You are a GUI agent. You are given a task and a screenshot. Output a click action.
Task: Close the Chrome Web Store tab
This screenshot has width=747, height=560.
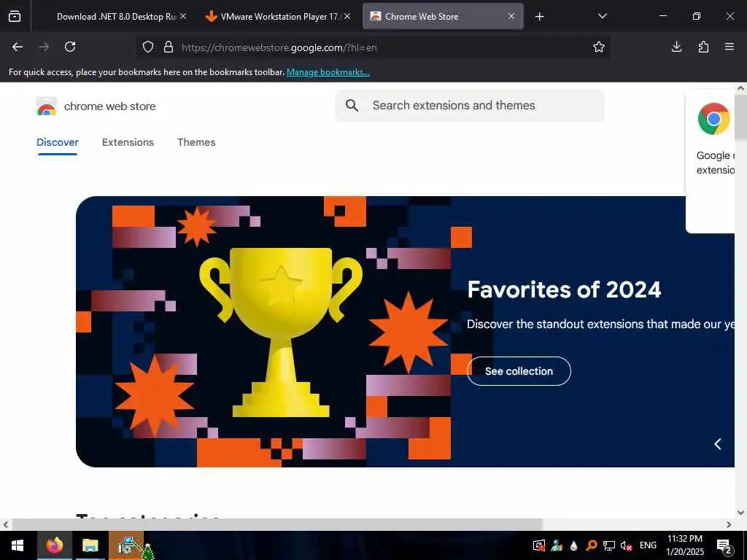[x=511, y=16]
